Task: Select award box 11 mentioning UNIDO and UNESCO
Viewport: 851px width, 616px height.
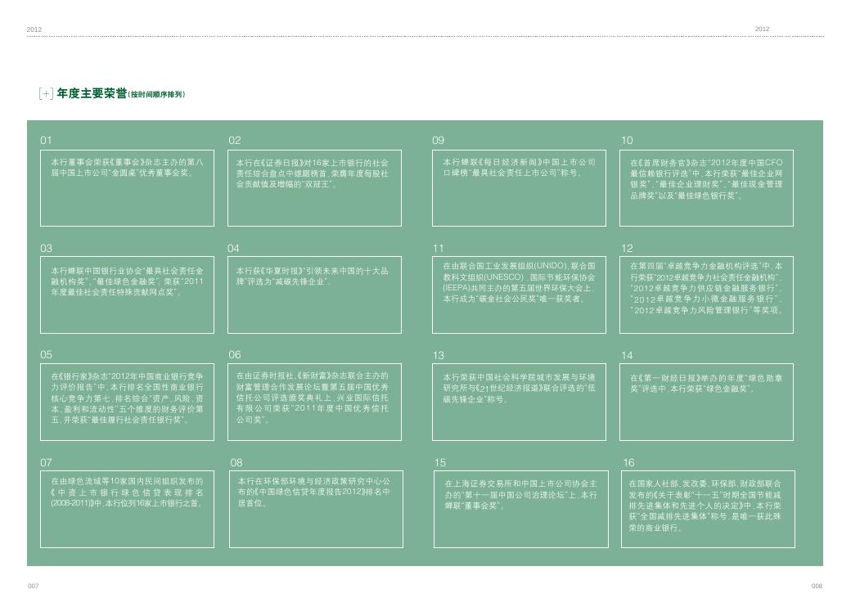Action: 520,295
